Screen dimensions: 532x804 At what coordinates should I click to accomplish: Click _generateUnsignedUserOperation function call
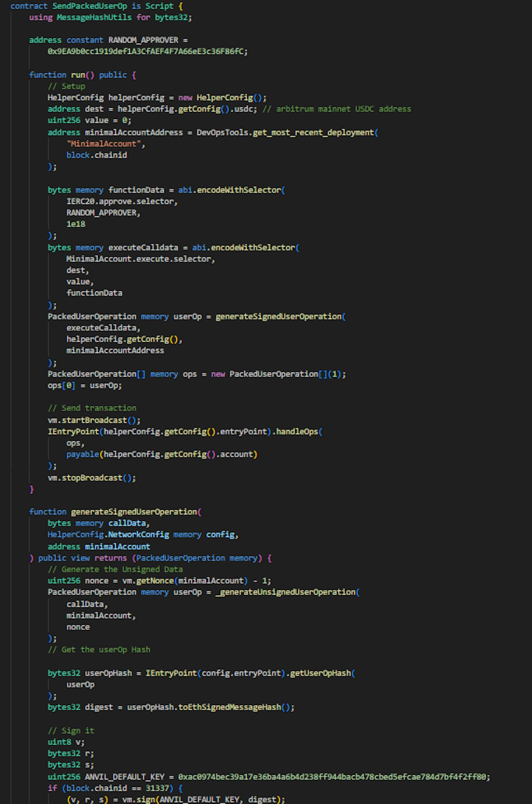tap(285, 592)
